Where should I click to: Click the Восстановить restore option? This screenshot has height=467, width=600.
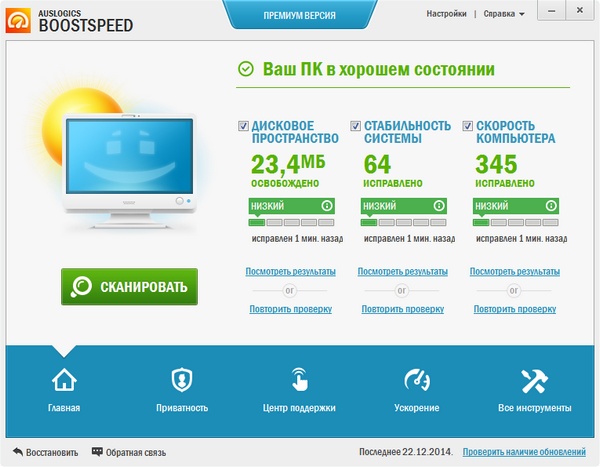click(45, 452)
